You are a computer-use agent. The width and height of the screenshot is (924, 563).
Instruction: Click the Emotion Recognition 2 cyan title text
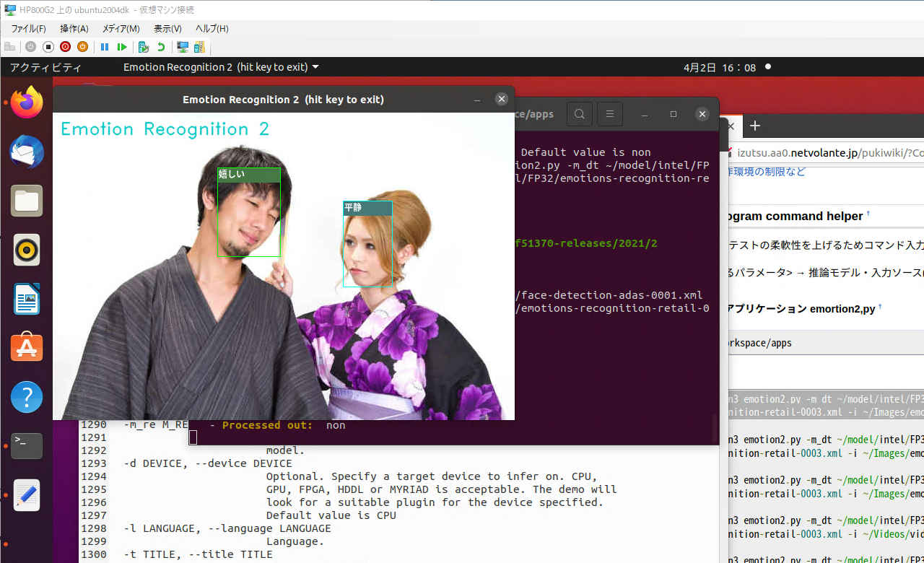pyautogui.click(x=165, y=129)
